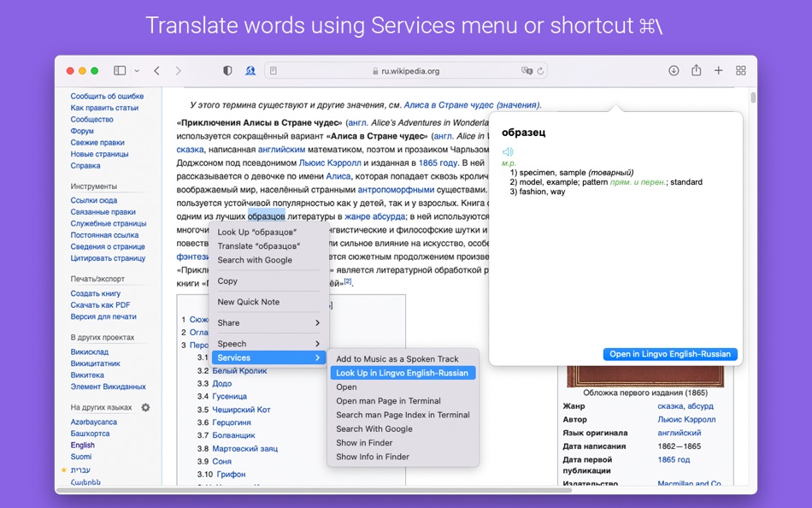Click the highlighted word образцов

pyautogui.click(x=266, y=216)
